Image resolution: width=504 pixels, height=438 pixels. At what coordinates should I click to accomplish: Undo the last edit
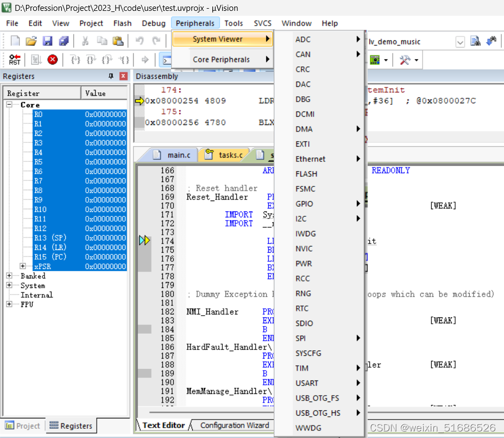[140, 41]
